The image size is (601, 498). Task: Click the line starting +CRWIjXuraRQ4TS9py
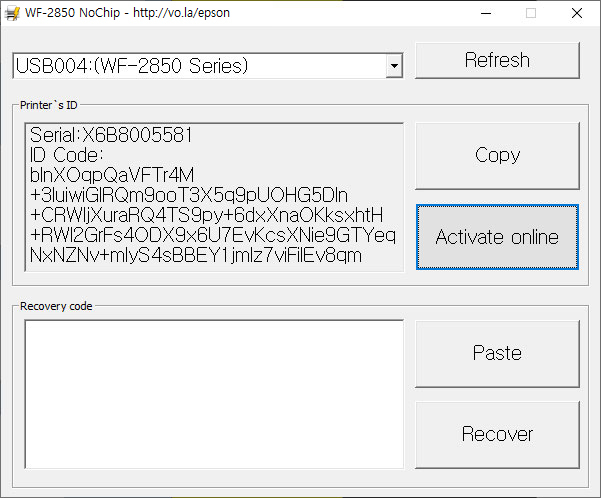206,215
